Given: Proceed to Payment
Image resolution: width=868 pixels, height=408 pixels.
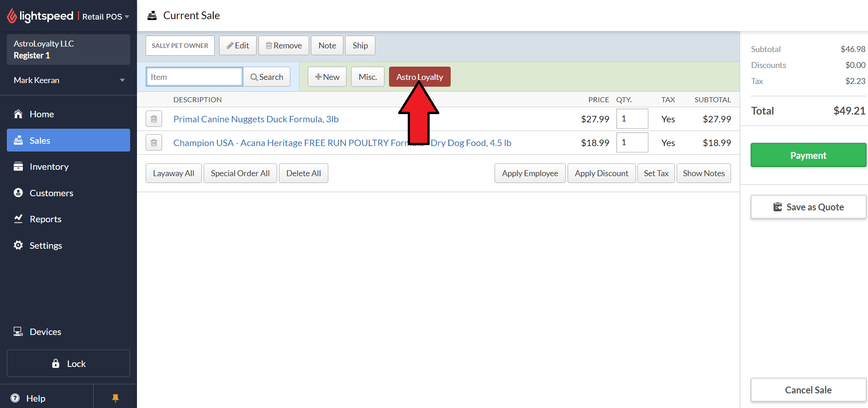Looking at the screenshot, I should 808,155.
